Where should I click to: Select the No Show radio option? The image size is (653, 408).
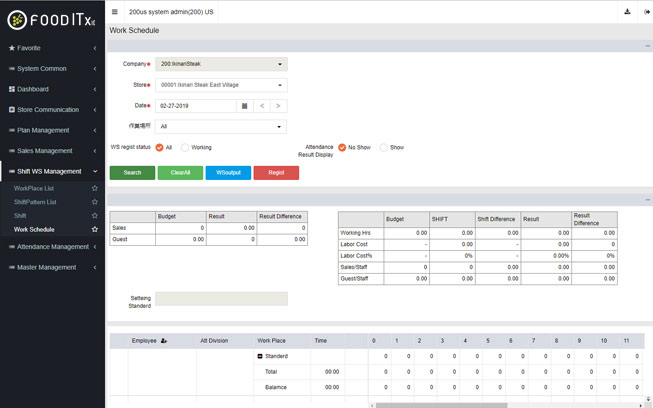pos(342,147)
